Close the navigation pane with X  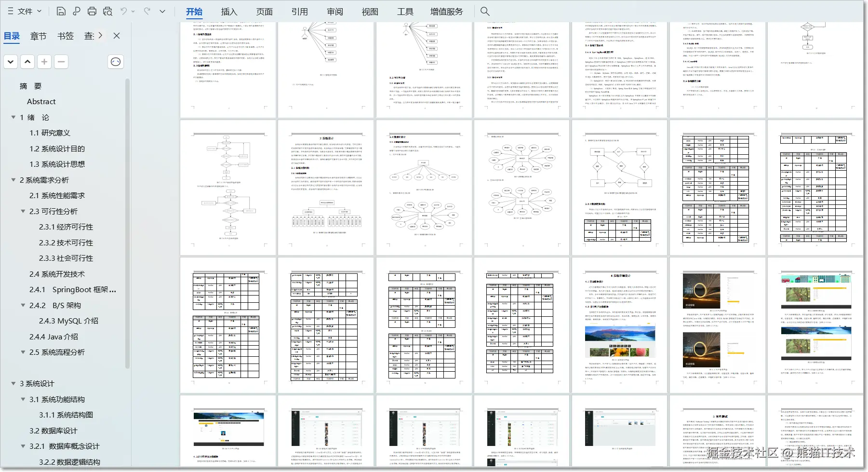(117, 36)
